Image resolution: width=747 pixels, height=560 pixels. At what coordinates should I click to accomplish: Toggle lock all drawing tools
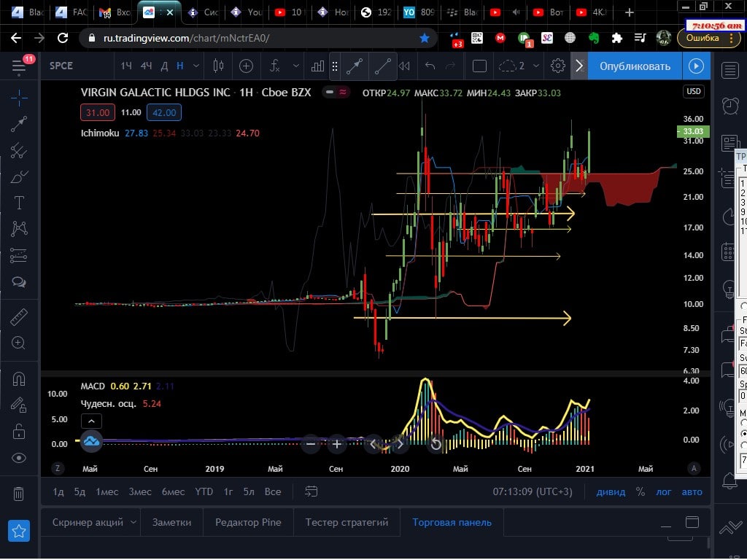(19, 432)
